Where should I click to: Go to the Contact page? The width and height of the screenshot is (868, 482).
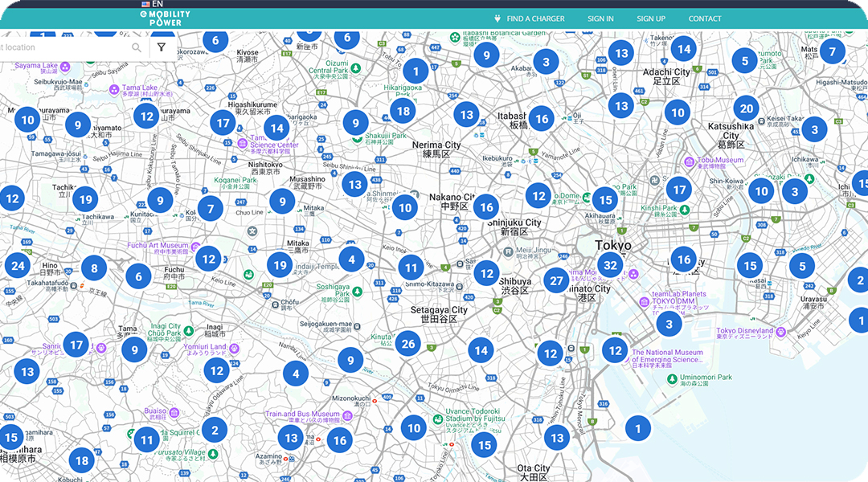pos(705,18)
